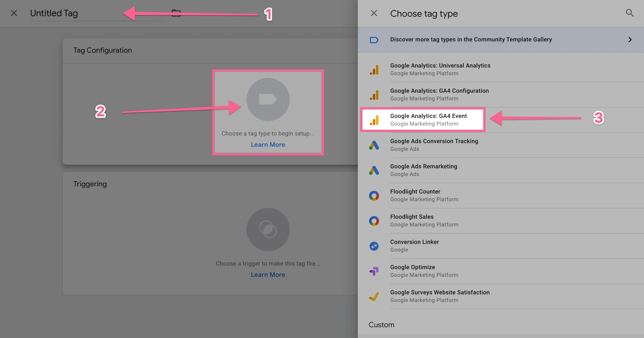Click the folder icon next to the tag name
644x338 pixels.
pyautogui.click(x=176, y=13)
